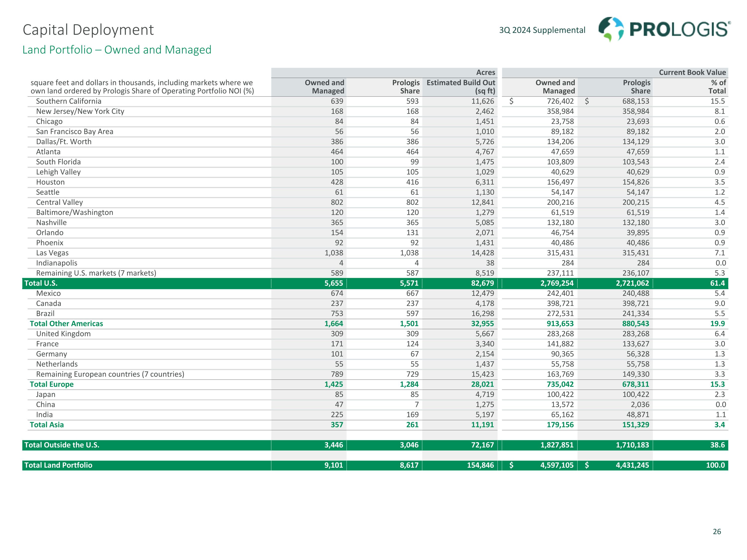The height and width of the screenshot is (560, 747).
Task: Click the 4,597,105 total book value cell
Action: (557, 465)
